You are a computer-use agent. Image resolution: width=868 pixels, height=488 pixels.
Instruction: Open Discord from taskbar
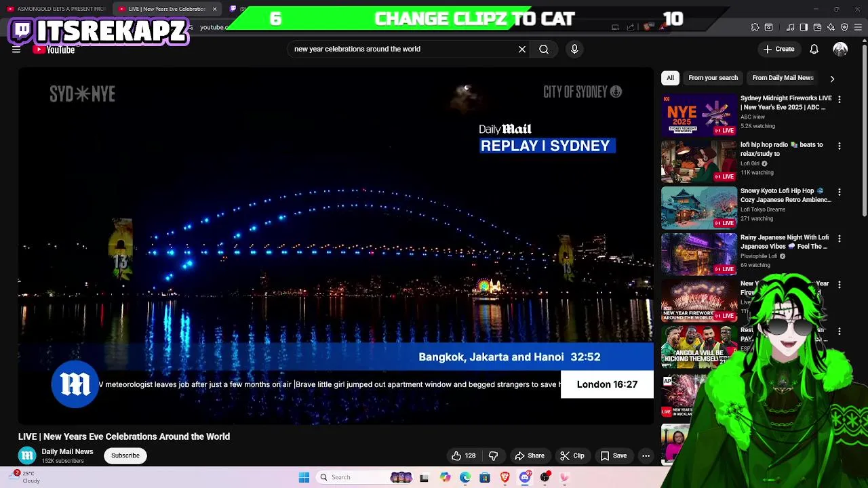(525, 477)
